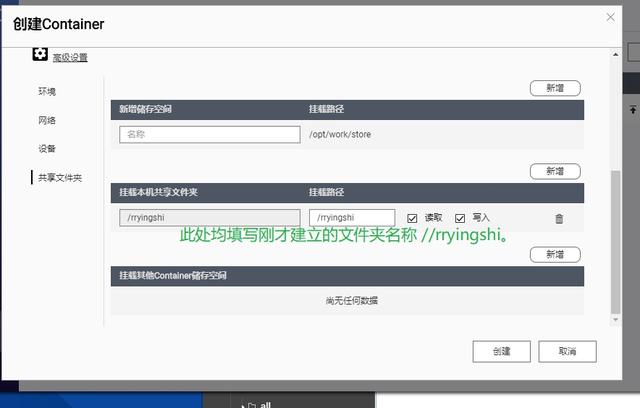Select the 共享文件夹 section
This screenshot has width=640, height=408.
click(x=60, y=177)
